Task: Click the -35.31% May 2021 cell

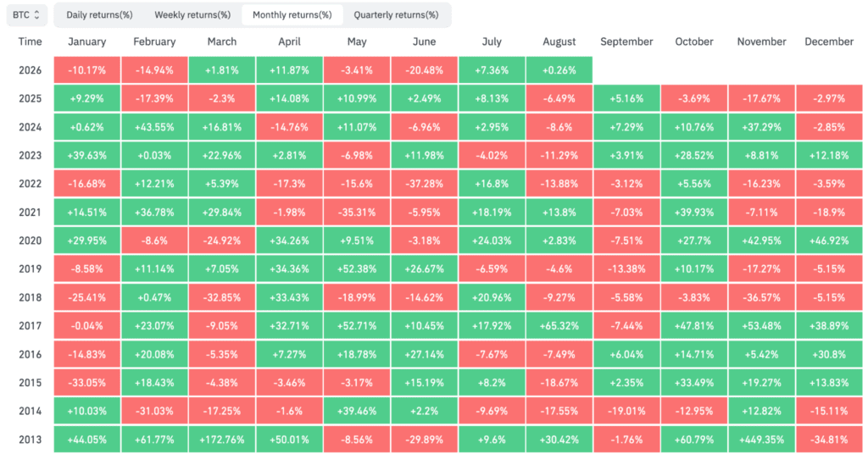Action: (357, 213)
